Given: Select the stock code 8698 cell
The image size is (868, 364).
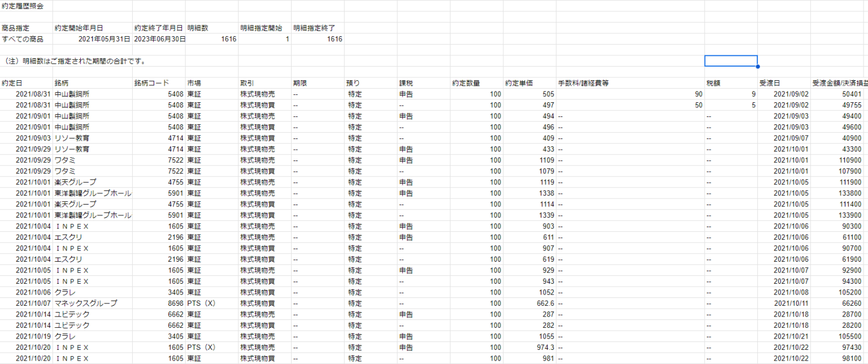Looking at the screenshot, I should click(x=158, y=304).
